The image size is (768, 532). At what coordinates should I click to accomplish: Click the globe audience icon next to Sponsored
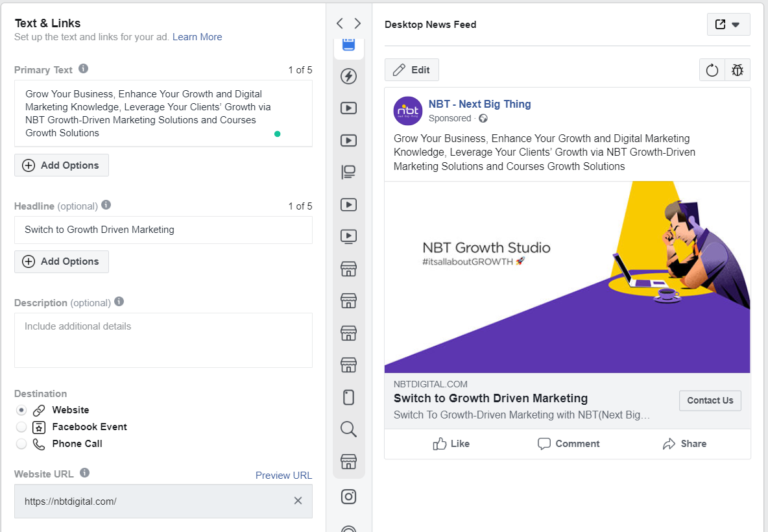[483, 119]
